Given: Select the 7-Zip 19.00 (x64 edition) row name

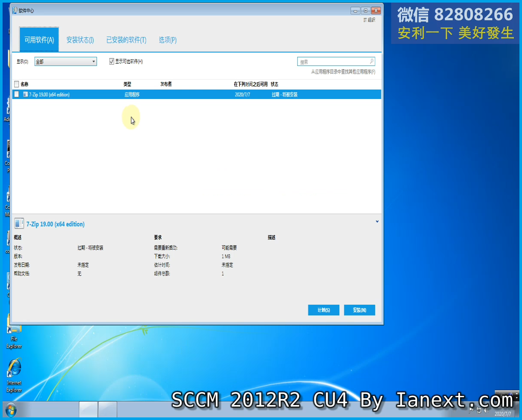Looking at the screenshot, I should coord(50,95).
